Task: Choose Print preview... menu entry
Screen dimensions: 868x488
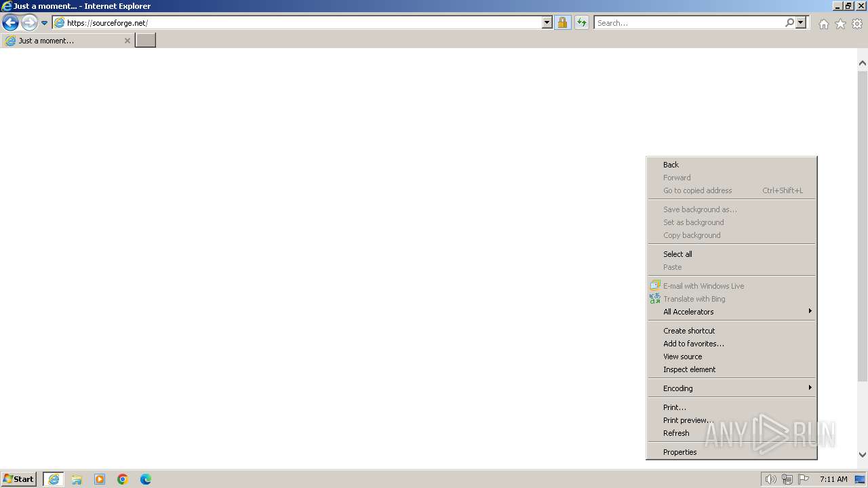Action: point(732,420)
